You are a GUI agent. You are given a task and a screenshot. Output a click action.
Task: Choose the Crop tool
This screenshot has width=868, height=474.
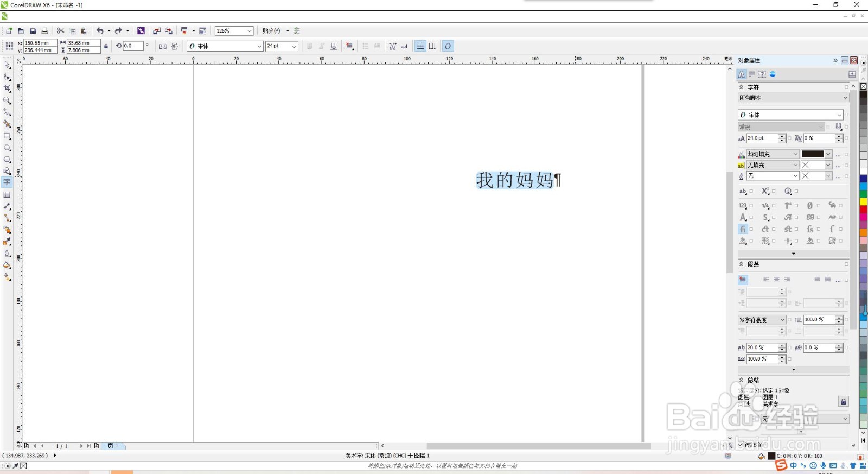coord(7,89)
